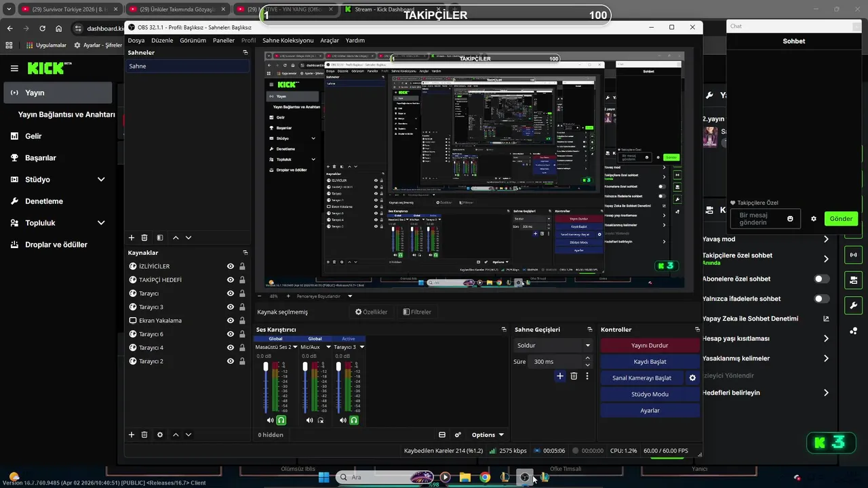Viewport: 868px width, 488px height.
Task: Send chat message with Gönder button
Action: point(841,219)
